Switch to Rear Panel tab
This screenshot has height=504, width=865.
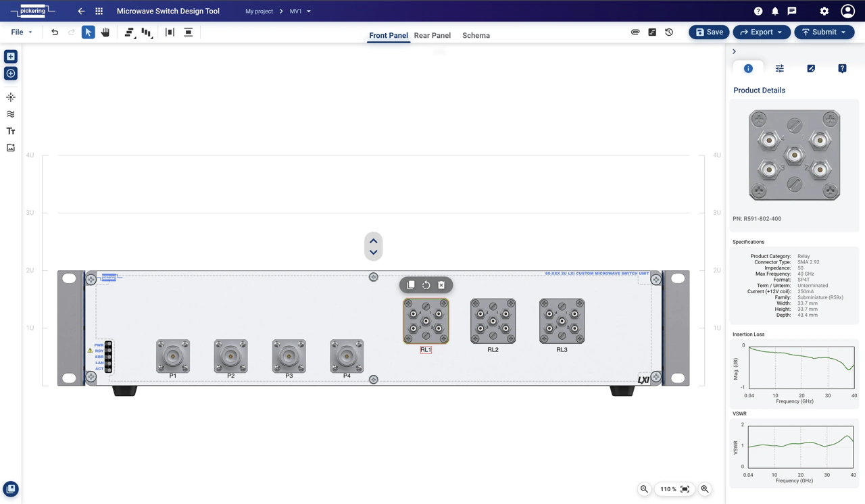(x=432, y=36)
